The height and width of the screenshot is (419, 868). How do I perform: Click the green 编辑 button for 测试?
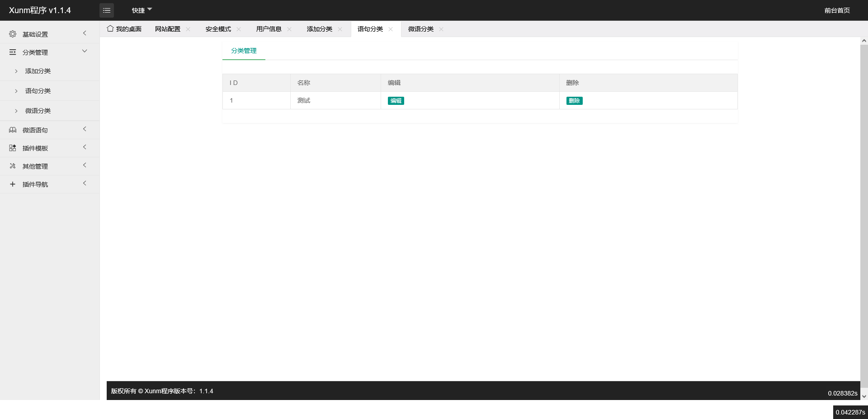pyautogui.click(x=396, y=101)
